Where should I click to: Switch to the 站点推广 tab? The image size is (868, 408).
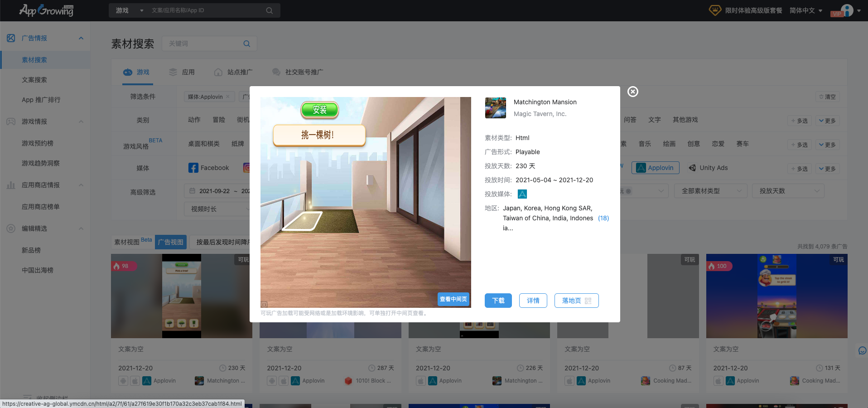click(x=234, y=72)
